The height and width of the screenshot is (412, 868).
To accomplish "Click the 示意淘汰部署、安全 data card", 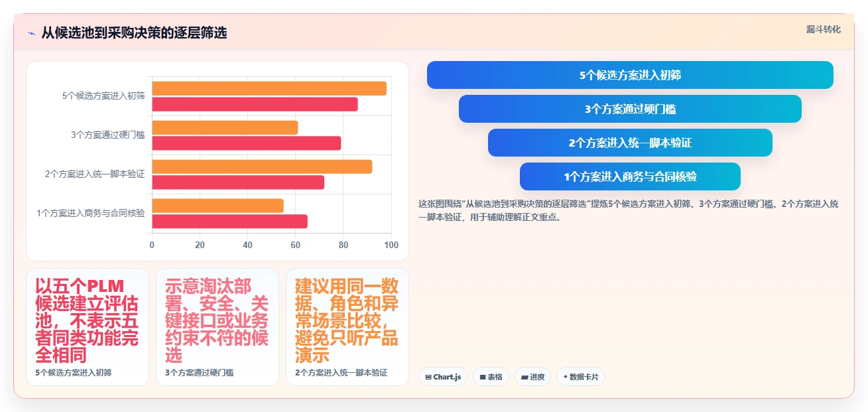I will [217, 327].
